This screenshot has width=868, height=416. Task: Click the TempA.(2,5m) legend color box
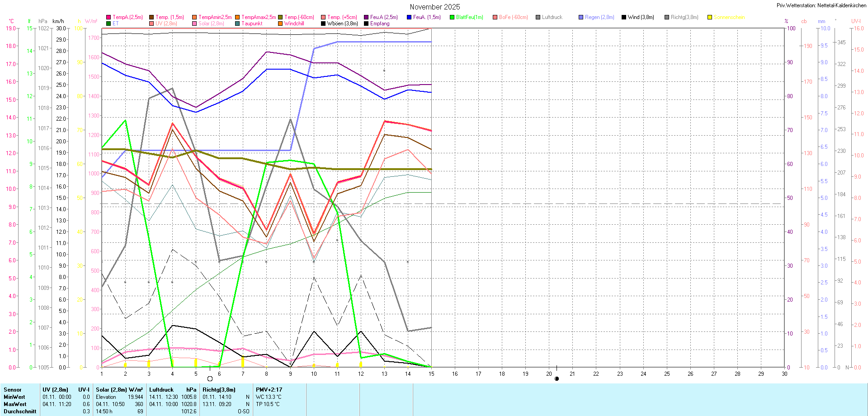tap(108, 17)
